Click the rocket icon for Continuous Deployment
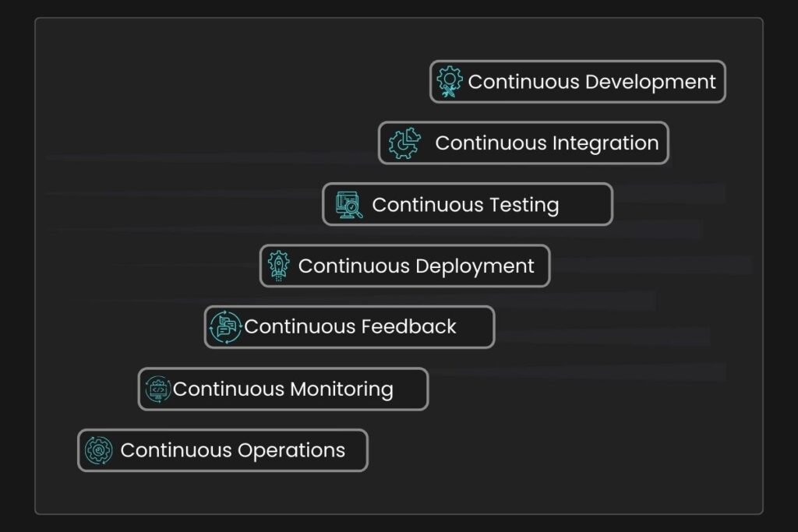Screen dimensions: 798x532 coord(278,266)
